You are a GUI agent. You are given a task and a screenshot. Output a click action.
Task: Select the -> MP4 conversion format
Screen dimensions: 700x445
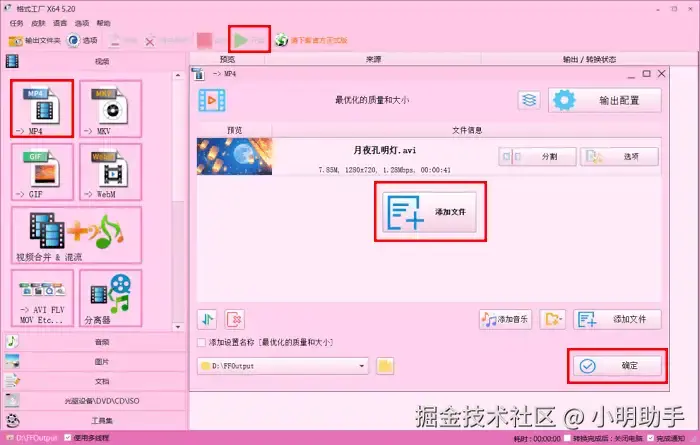pyautogui.click(x=42, y=108)
